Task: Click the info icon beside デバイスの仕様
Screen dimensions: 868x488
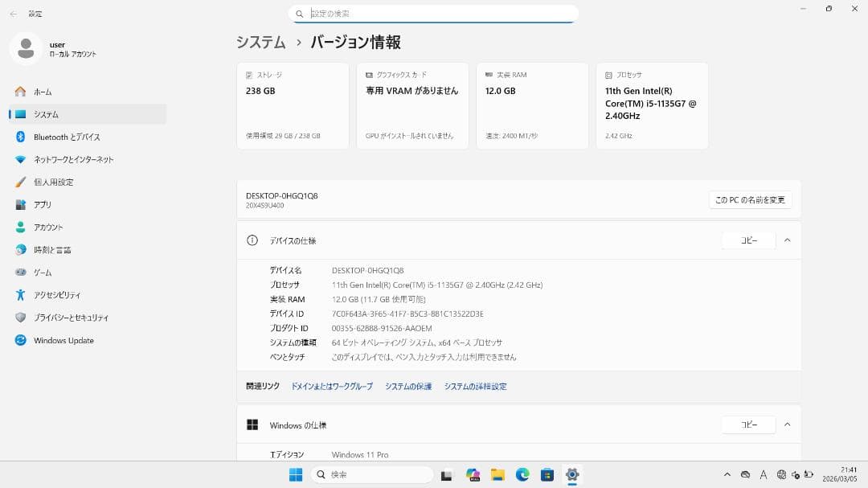Action: 252,240
